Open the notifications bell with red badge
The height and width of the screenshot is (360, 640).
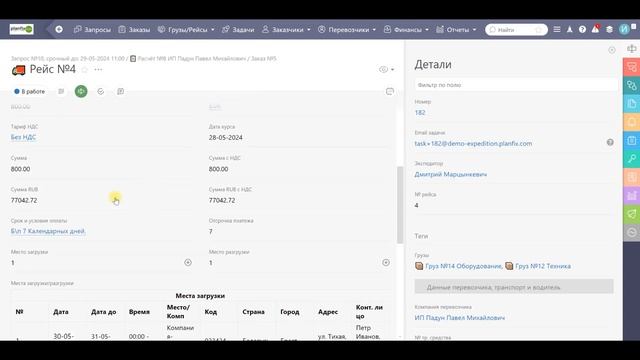(596, 29)
